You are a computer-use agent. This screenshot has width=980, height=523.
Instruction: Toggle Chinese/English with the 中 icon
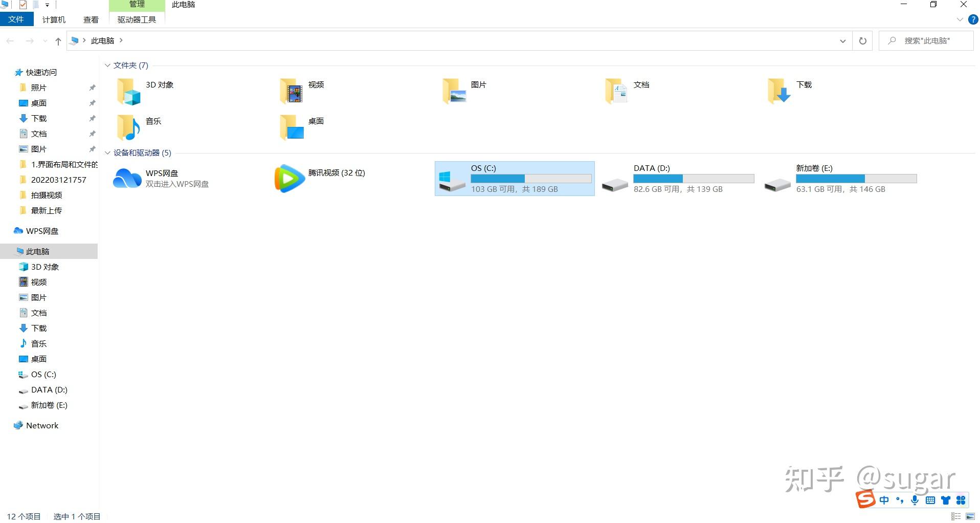(x=884, y=500)
